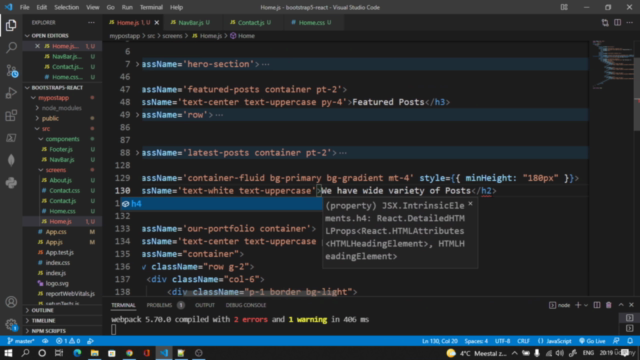Close the Home.js editor tab

pos(156,22)
